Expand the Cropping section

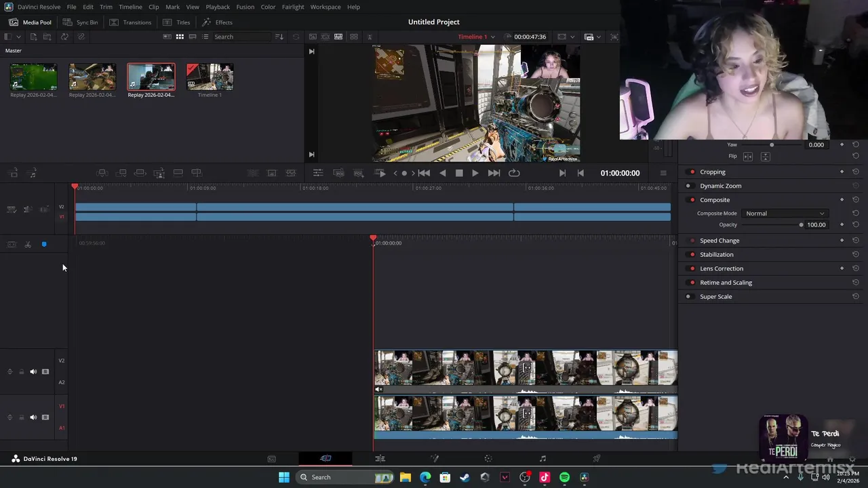coord(713,172)
